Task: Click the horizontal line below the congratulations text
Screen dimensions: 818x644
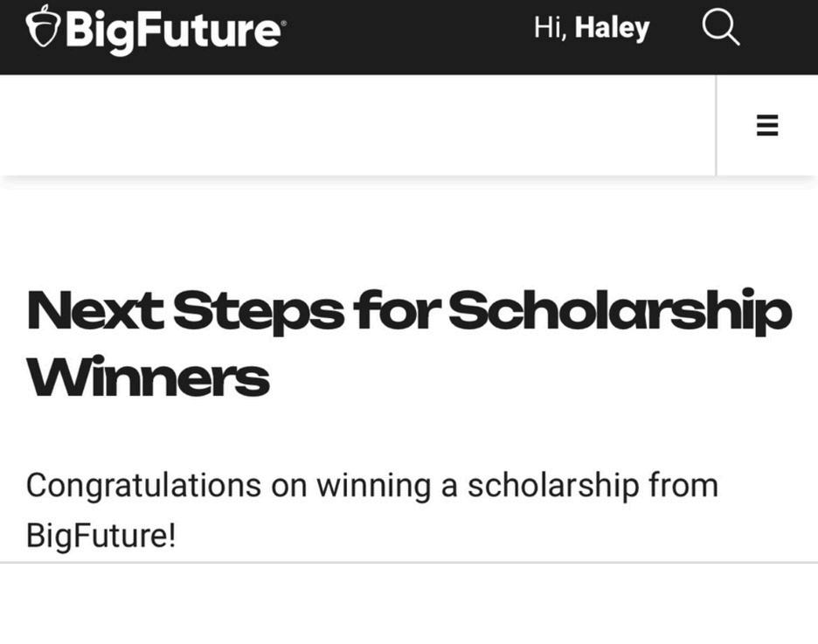Action: click(x=408, y=562)
